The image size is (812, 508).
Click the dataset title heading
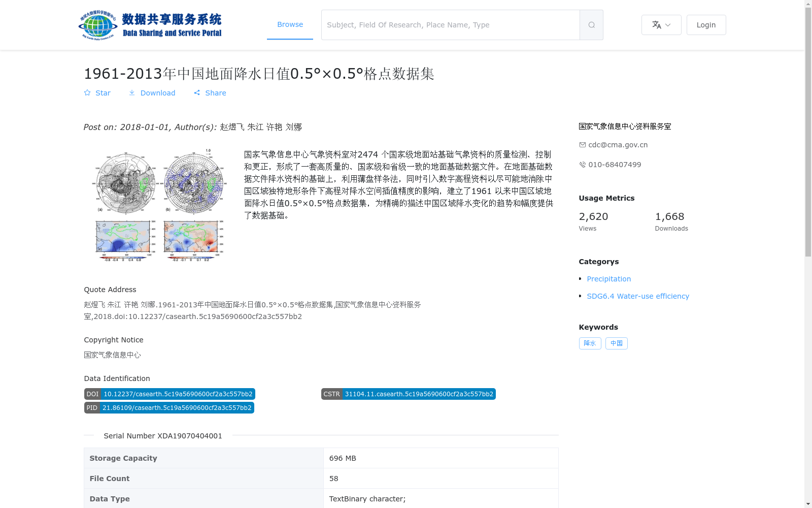(259, 74)
